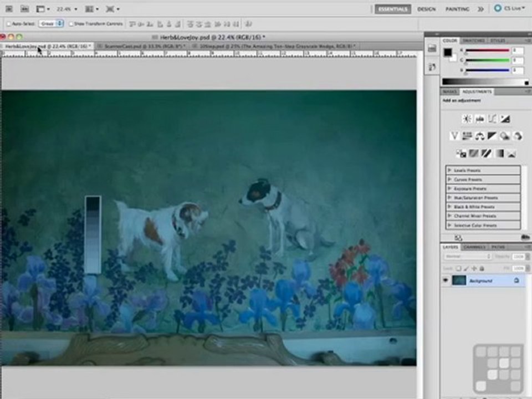This screenshot has width=532, height=399.
Task: Add a Vibrance adjustment
Action: click(x=454, y=136)
